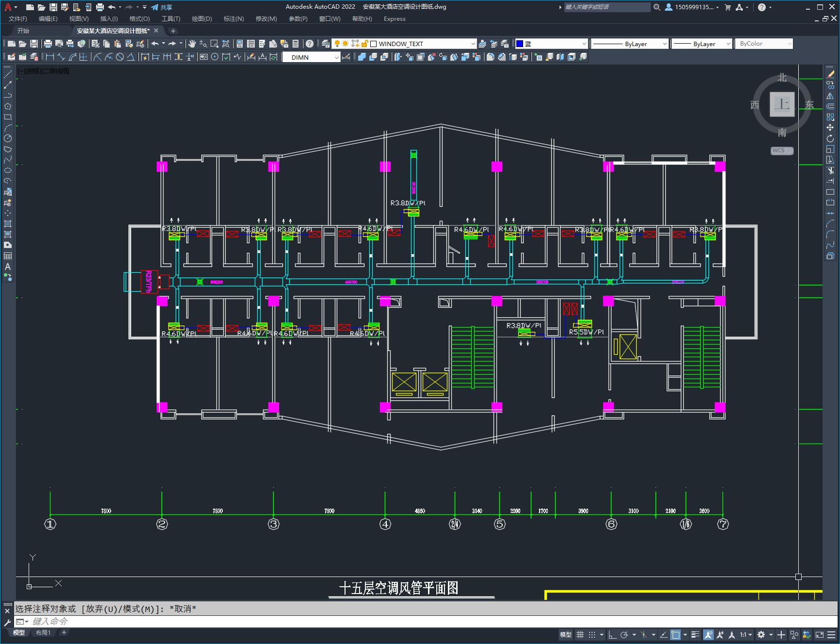The height and width of the screenshot is (644, 840).
Task: Open the 格式(O) menu
Action: [140, 19]
